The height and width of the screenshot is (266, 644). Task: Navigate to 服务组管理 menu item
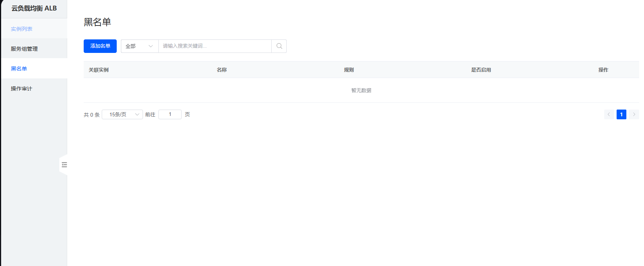[24, 49]
